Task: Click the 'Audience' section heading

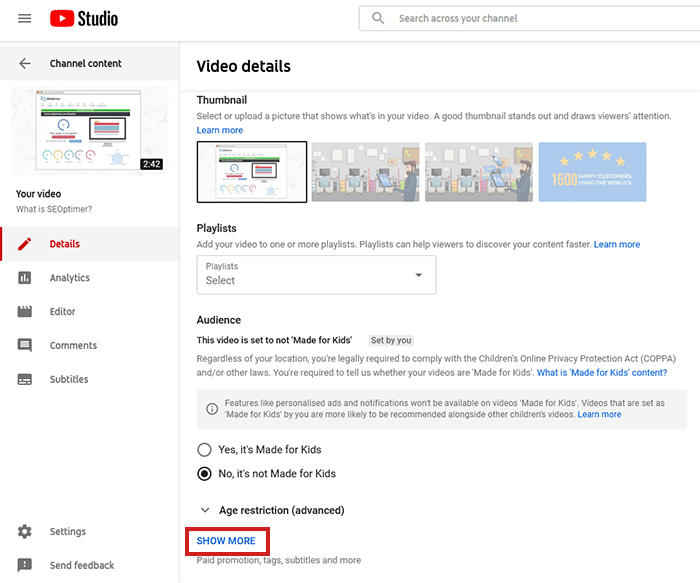Action: (x=219, y=320)
